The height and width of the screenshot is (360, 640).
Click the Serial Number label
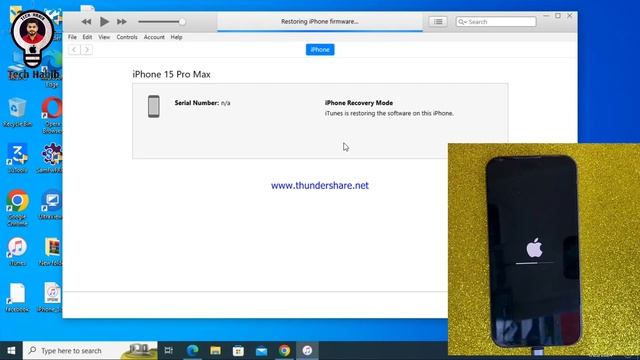pos(197,103)
